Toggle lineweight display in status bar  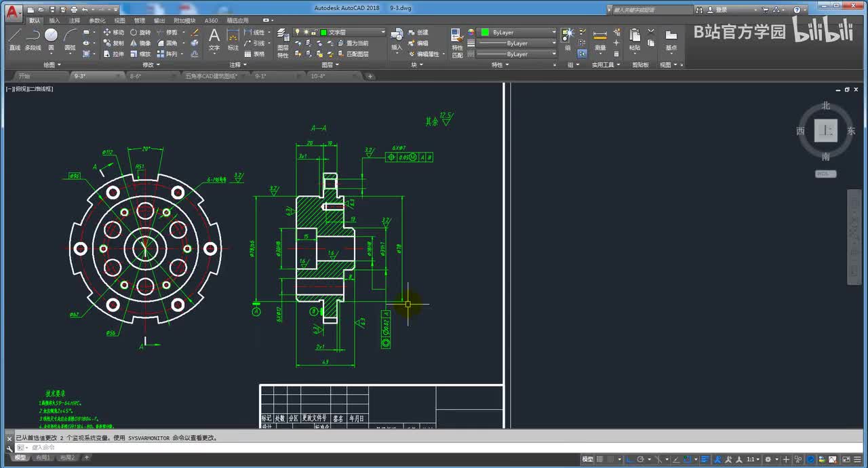tap(705, 459)
